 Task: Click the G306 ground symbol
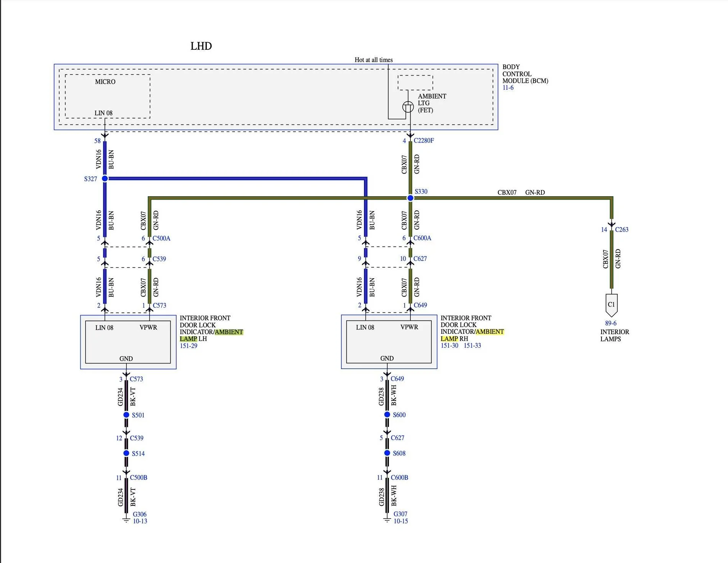click(126, 520)
